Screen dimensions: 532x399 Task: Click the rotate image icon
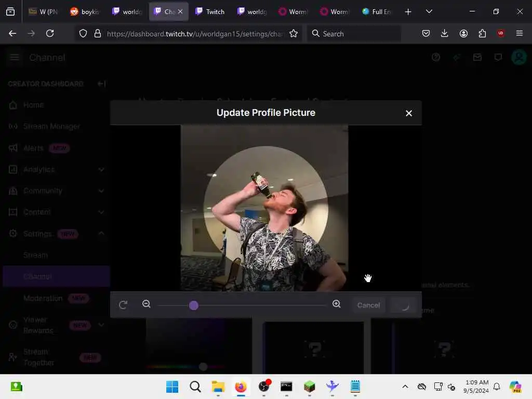[x=123, y=304]
